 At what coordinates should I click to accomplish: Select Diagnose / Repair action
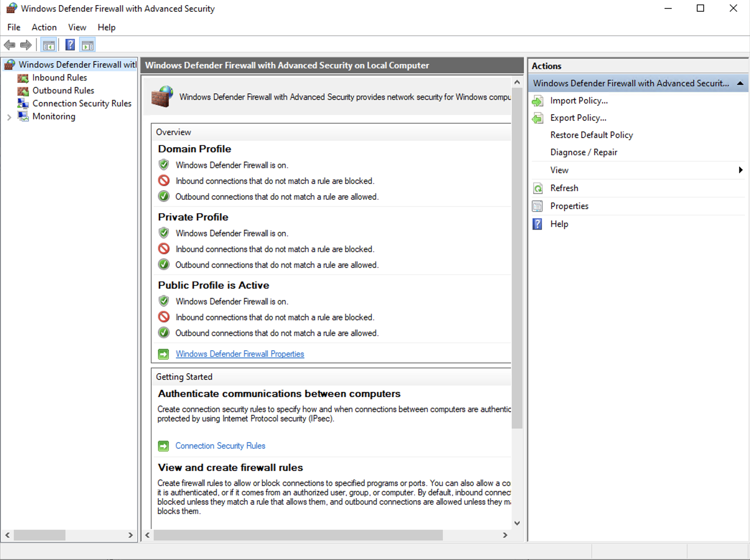(583, 152)
